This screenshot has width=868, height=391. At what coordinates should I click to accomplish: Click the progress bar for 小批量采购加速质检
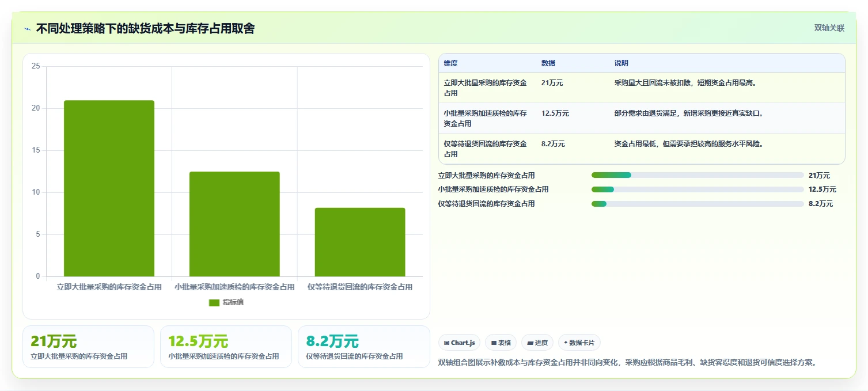pos(698,189)
